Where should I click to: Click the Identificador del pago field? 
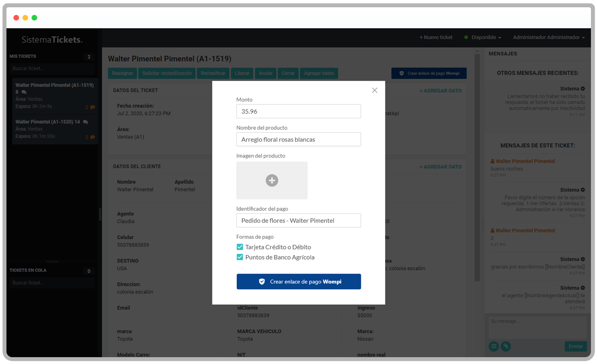coord(298,220)
